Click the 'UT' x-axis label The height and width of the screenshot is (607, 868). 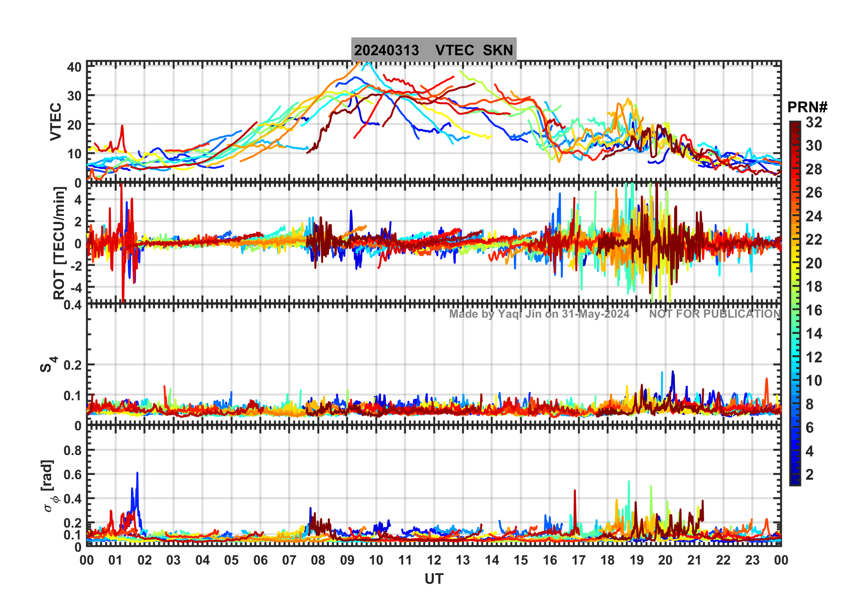coord(434,579)
